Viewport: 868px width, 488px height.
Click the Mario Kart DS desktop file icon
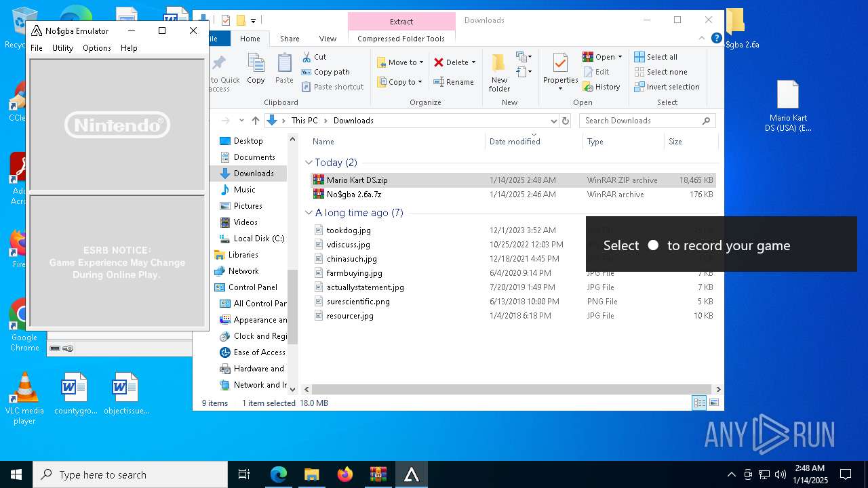[x=788, y=106]
